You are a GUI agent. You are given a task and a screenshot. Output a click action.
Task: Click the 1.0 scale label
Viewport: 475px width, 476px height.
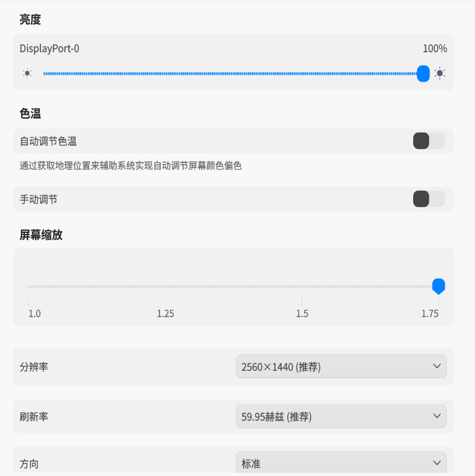(x=35, y=313)
